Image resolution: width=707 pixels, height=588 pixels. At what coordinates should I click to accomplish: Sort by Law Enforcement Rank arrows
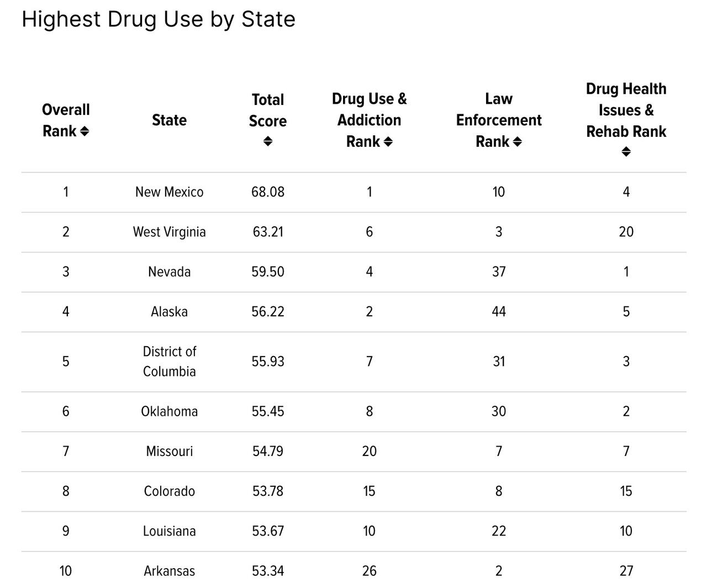coord(518,142)
